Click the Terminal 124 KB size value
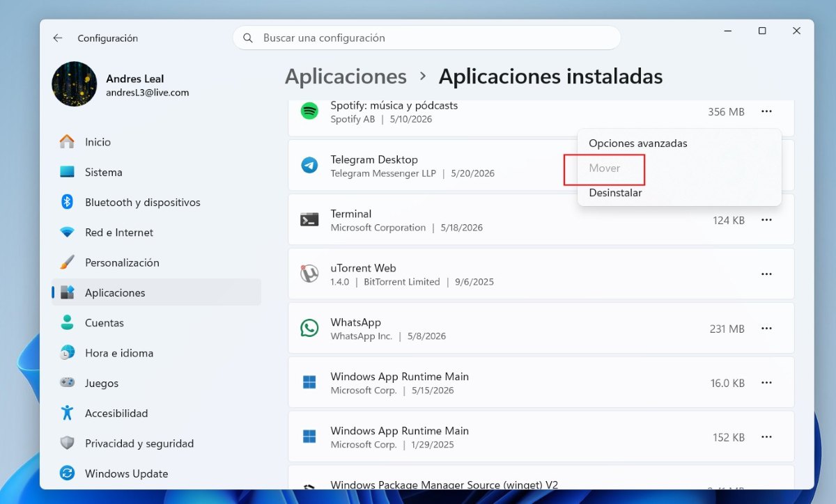836x504 pixels. pos(729,220)
